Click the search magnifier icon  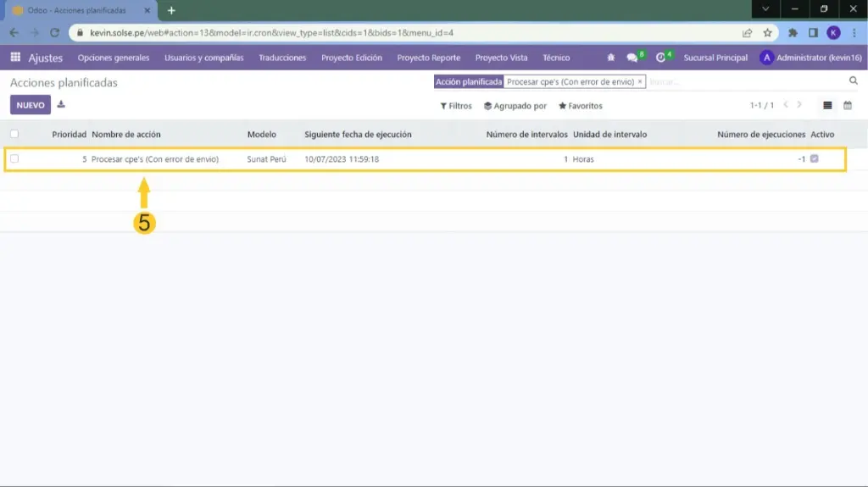click(x=854, y=81)
